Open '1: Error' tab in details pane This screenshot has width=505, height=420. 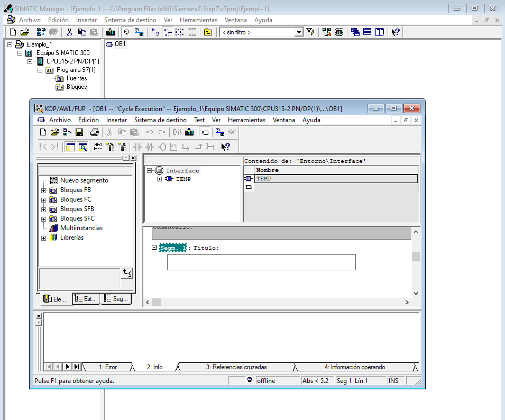(x=108, y=367)
